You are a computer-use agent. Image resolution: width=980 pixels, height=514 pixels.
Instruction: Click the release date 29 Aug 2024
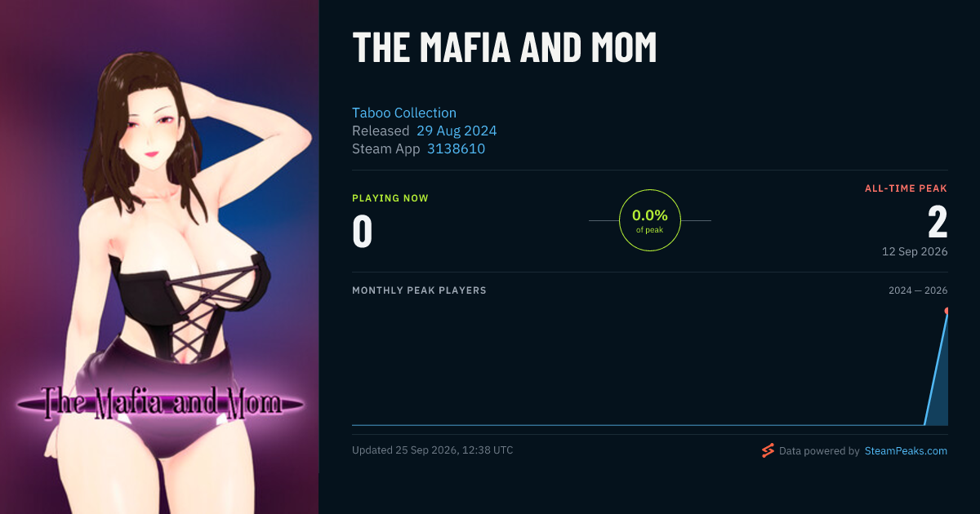[457, 131]
